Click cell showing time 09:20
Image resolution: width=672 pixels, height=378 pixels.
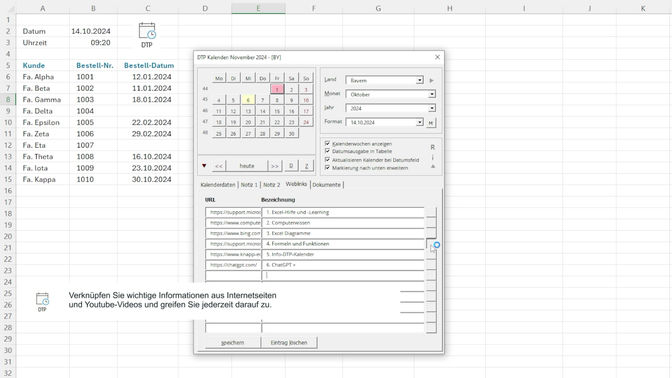[x=93, y=42]
